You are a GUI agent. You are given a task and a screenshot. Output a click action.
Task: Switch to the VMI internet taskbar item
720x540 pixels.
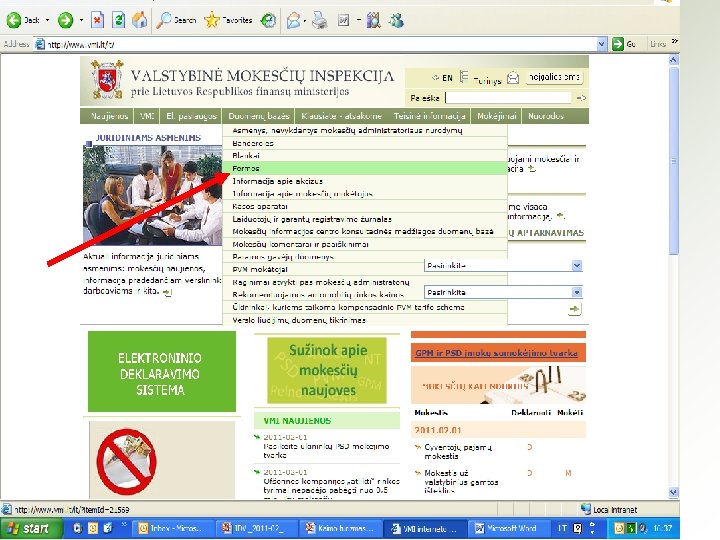click(425, 529)
